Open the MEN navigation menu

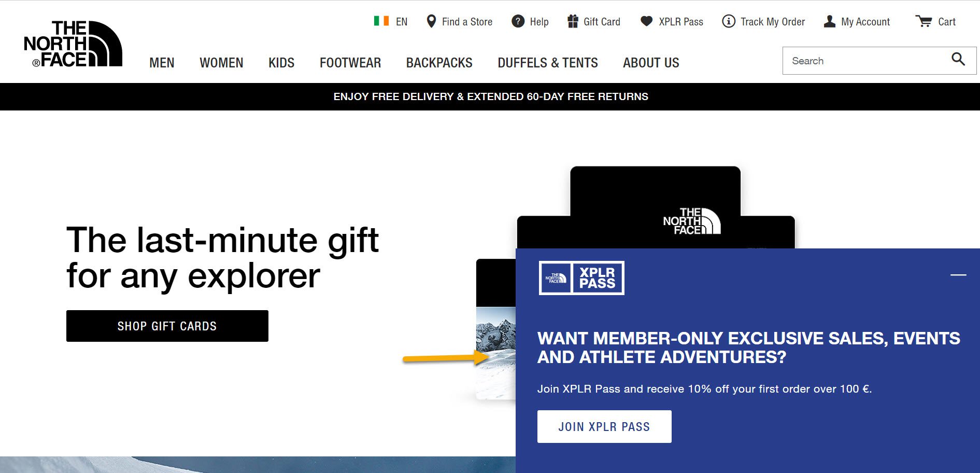pos(162,63)
